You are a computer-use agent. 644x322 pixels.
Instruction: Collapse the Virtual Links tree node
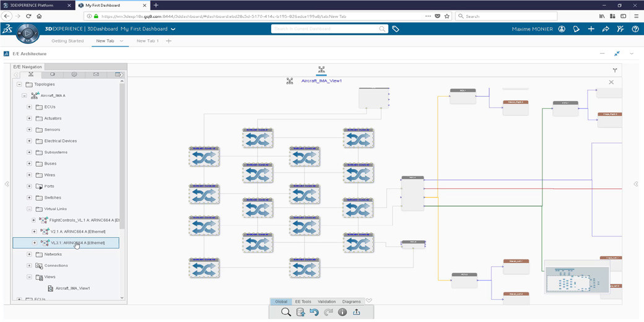[x=29, y=209]
